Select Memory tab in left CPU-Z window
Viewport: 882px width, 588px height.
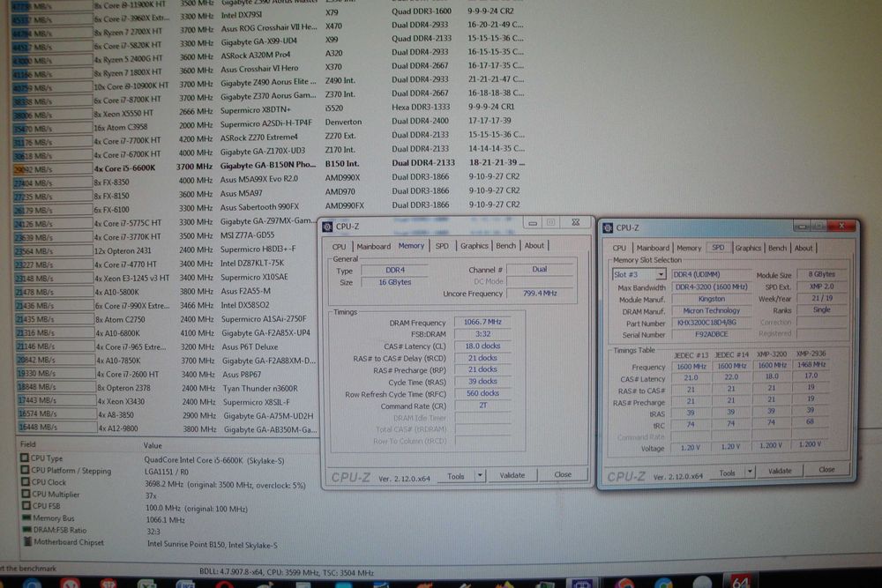coord(411,246)
